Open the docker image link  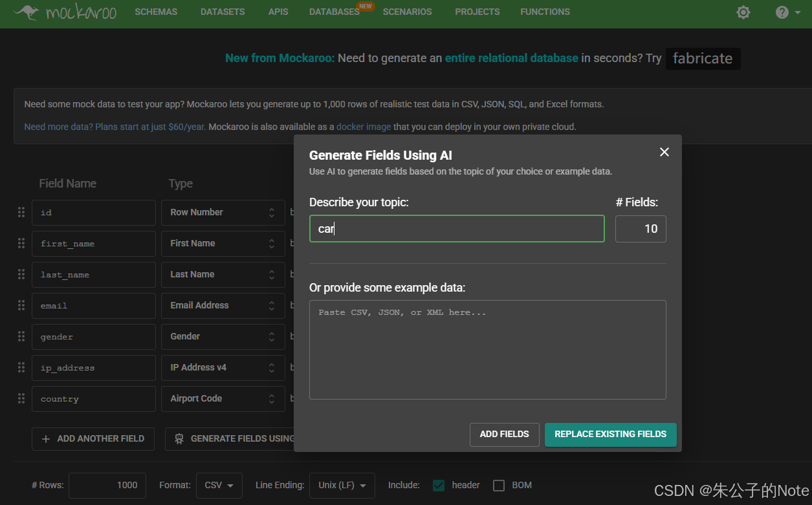[x=364, y=127]
